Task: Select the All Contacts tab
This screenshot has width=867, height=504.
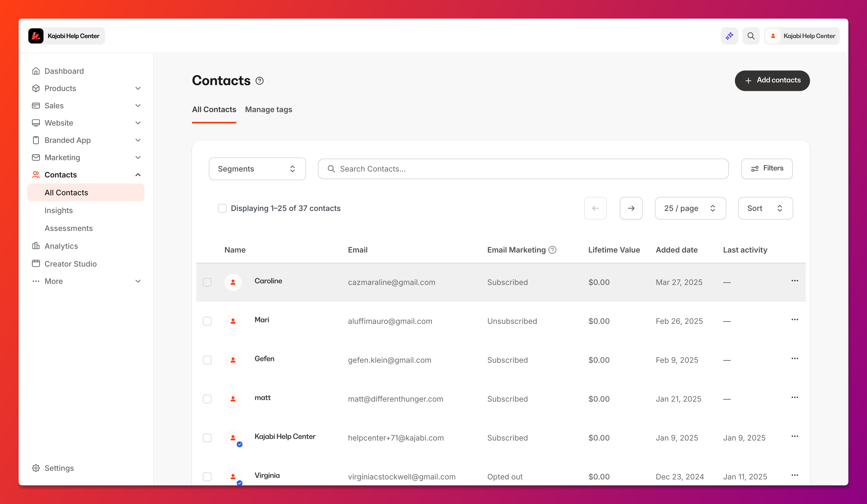Action: [214, 109]
